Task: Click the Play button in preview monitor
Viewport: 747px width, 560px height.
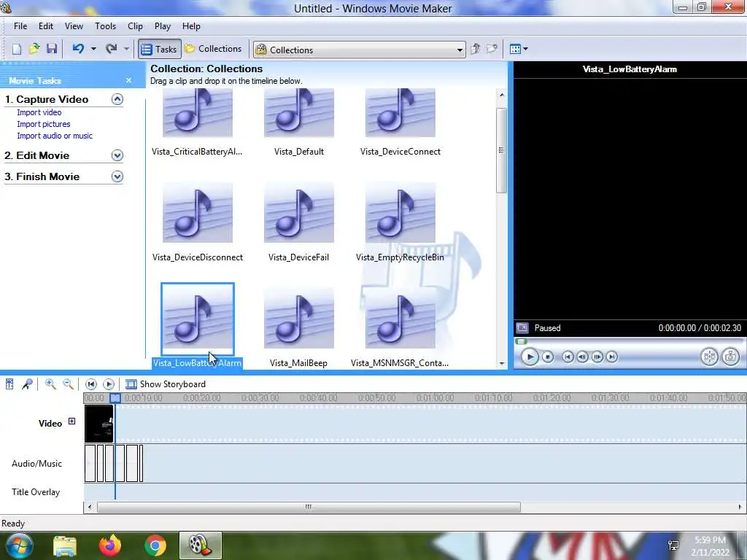Action: pyautogui.click(x=530, y=357)
